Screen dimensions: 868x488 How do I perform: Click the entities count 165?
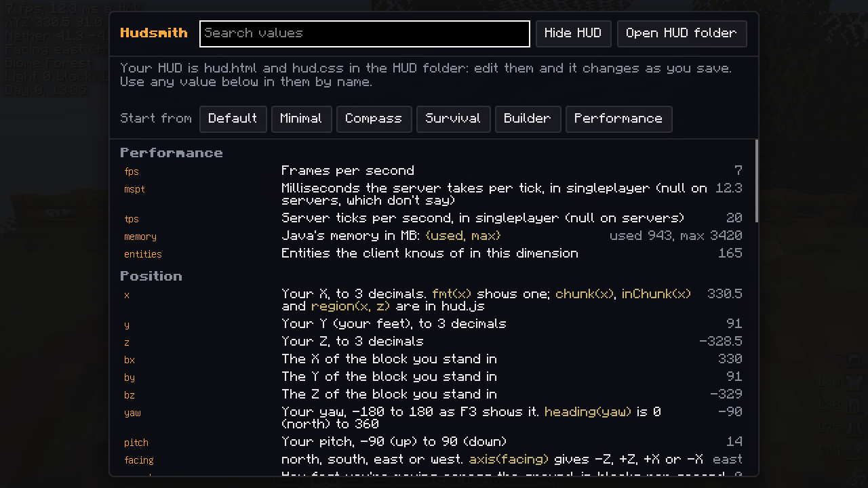click(730, 253)
